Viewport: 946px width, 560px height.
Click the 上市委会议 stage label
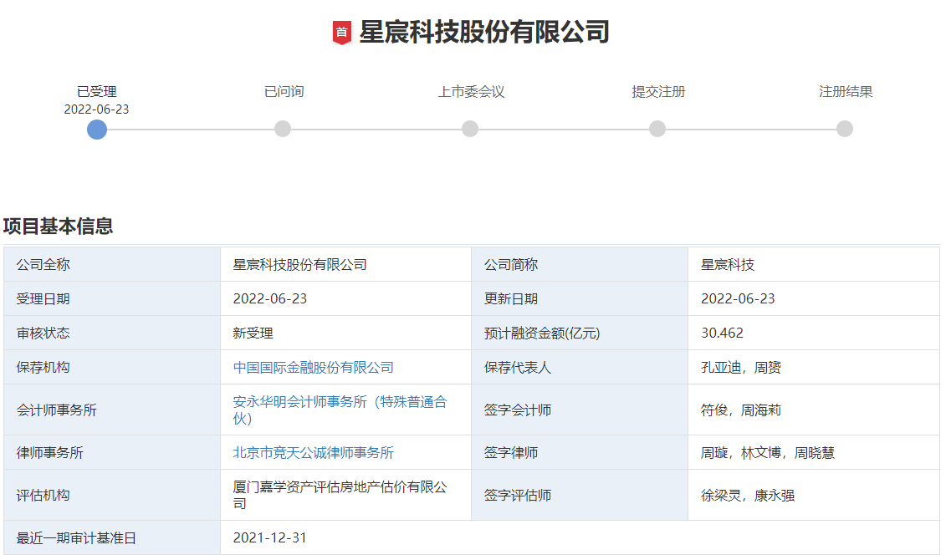click(x=471, y=92)
